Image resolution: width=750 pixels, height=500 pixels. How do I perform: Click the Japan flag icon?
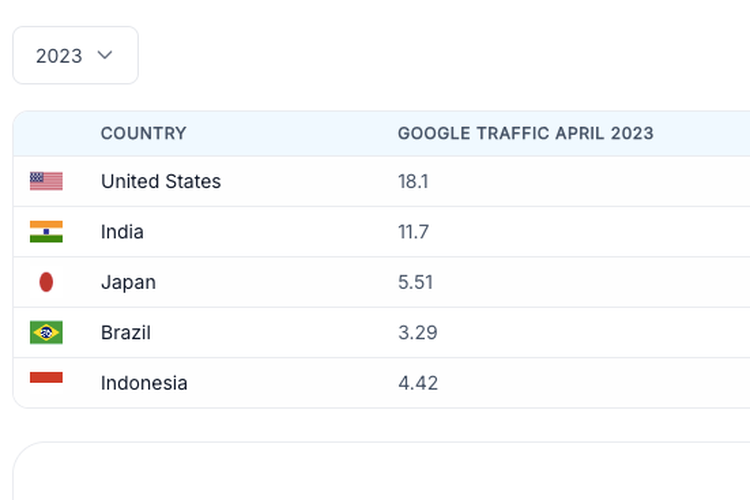[46, 282]
